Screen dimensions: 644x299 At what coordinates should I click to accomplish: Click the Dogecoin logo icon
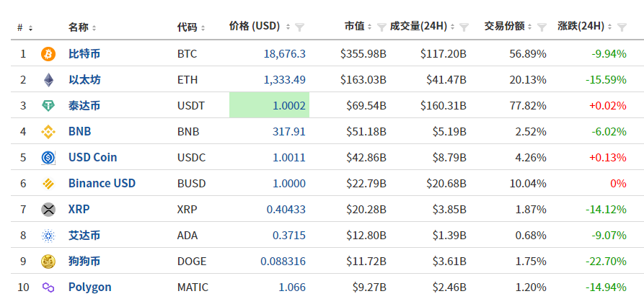point(48,262)
